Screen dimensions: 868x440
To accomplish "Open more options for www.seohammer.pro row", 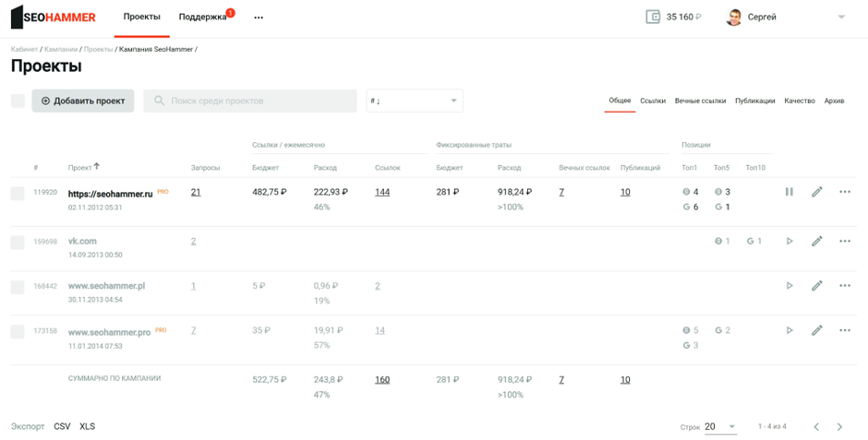I will pos(844,330).
